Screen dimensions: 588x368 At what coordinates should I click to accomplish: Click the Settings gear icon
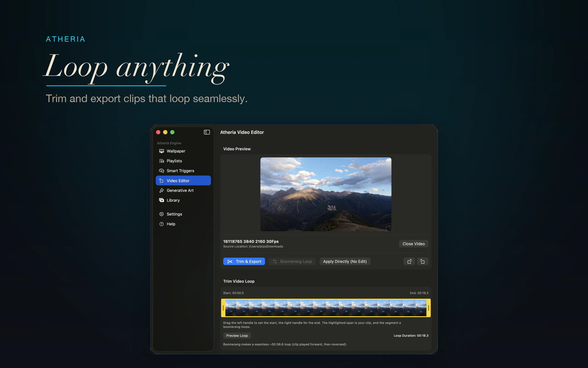coord(161,214)
